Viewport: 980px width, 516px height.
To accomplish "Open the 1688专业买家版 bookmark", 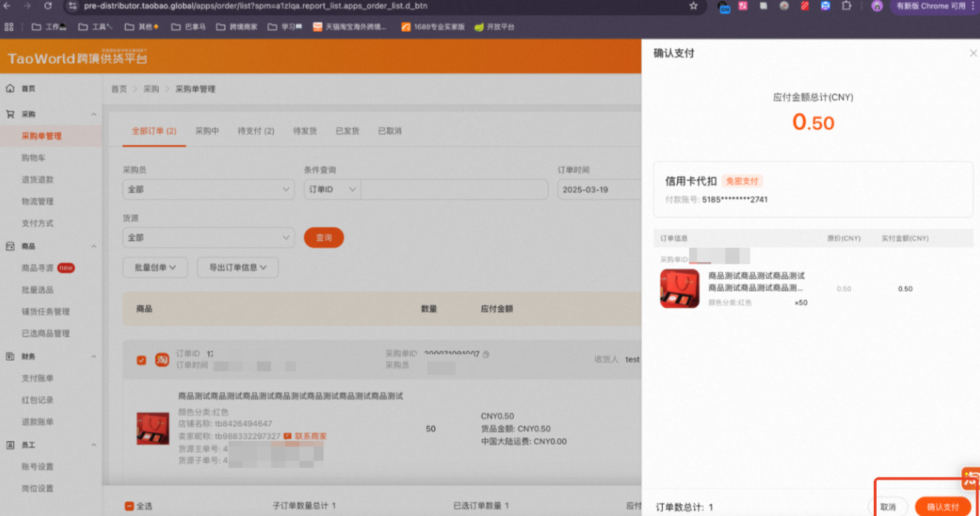I will coord(433,27).
